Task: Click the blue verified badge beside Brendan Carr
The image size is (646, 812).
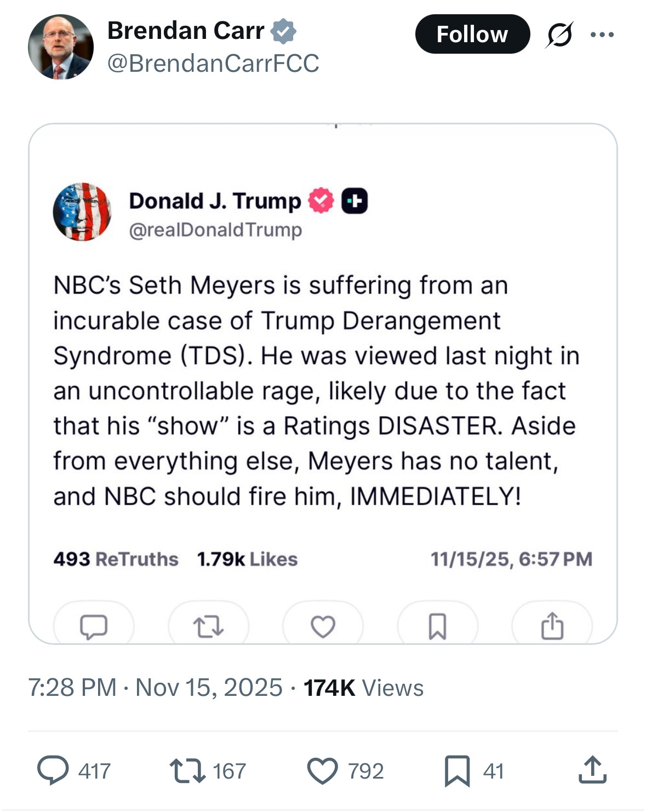Action: (284, 31)
